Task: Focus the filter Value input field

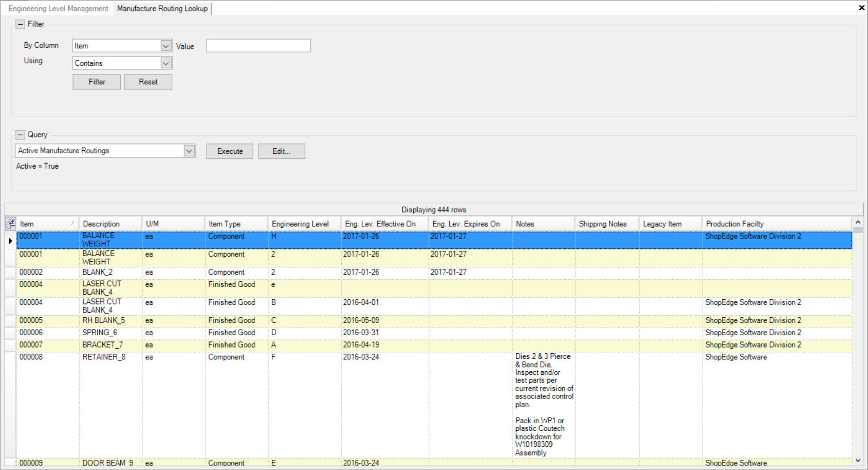Action: pyautogui.click(x=258, y=46)
